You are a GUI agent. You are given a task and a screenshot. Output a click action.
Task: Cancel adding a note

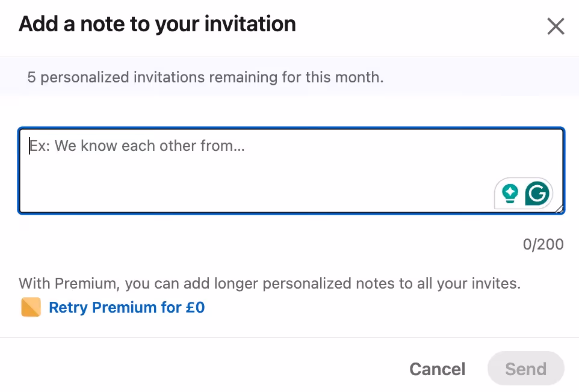click(437, 369)
